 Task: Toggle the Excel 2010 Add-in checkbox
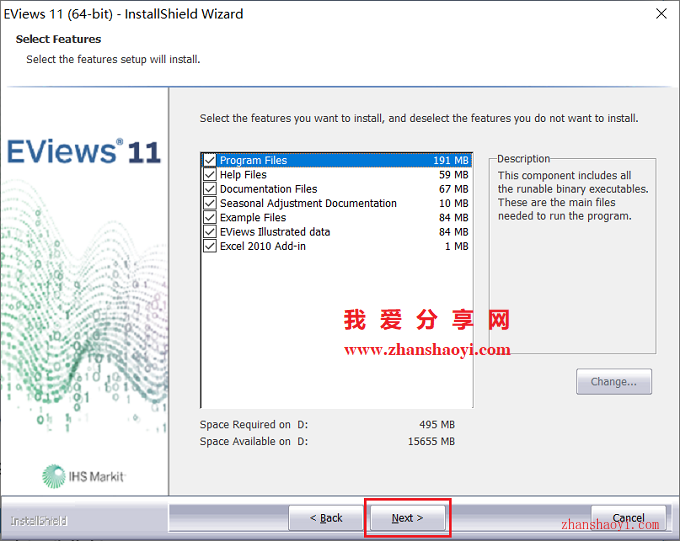pos(210,246)
